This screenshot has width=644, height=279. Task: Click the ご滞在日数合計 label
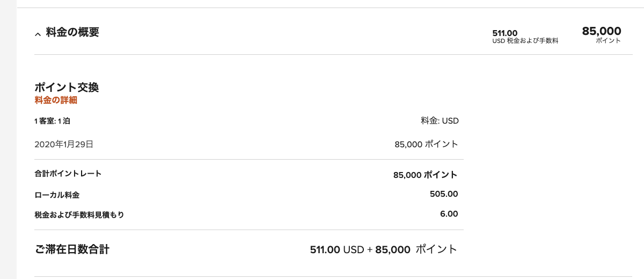[72, 249]
